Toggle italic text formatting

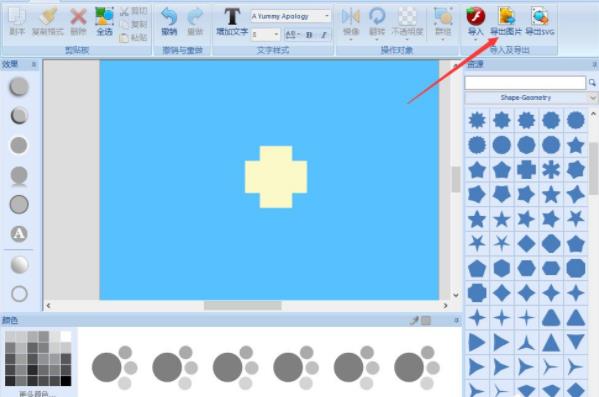324,35
